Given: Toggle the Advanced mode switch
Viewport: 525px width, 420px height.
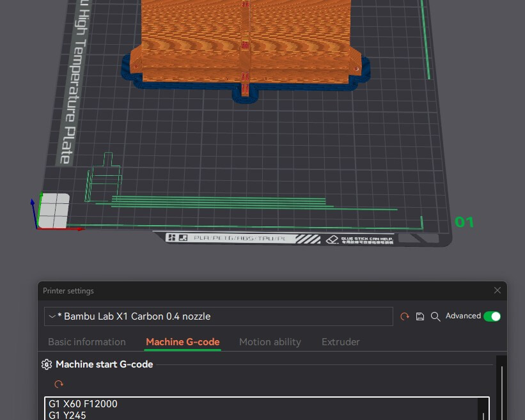Looking at the screenshot, I should [492, 316].
